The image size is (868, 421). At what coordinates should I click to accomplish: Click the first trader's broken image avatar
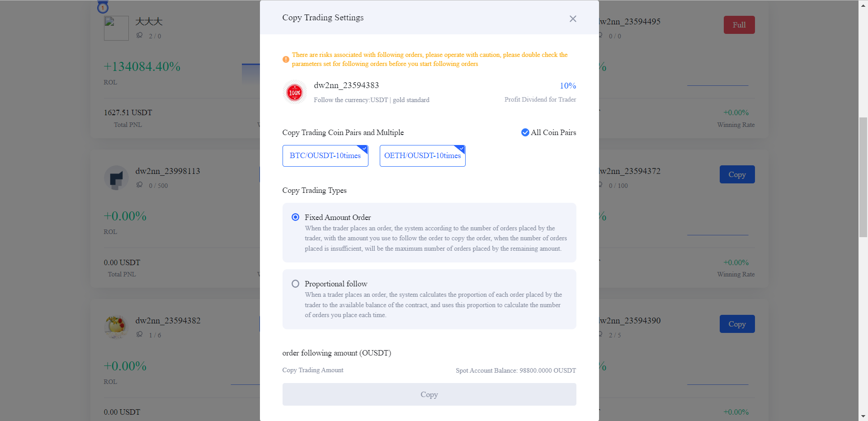coord(116,28)
